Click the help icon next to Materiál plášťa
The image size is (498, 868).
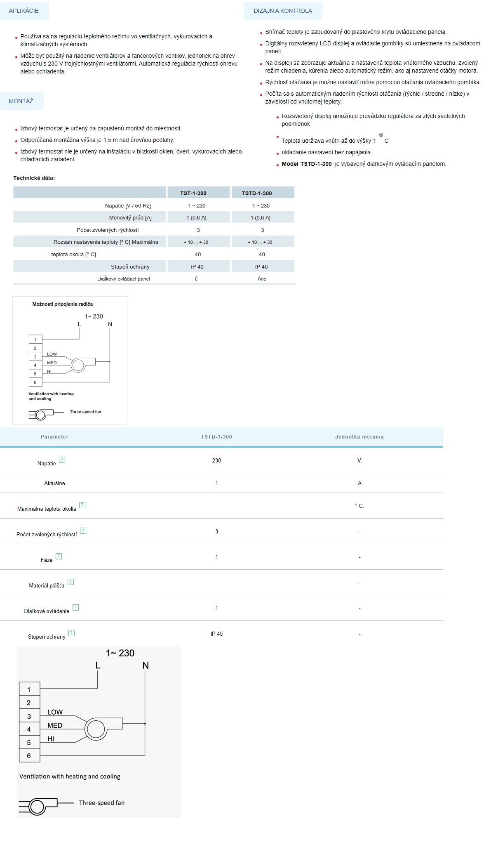(x=70, y=582)
